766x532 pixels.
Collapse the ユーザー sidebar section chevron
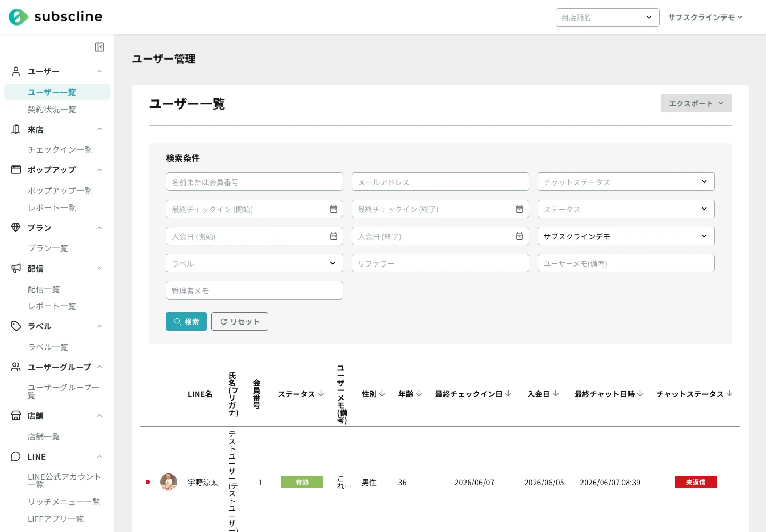pyautogui.click(x=99, y=71)
